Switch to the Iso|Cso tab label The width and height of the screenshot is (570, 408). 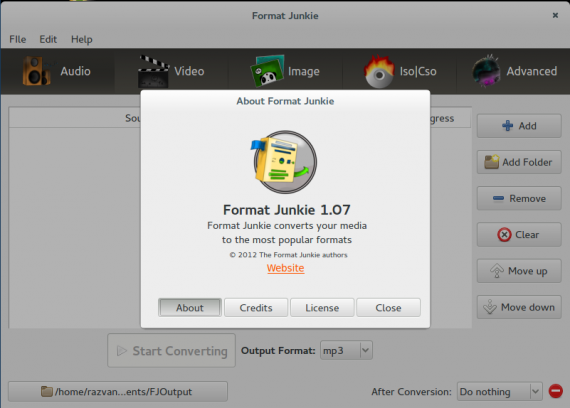[x=418, y=71]
